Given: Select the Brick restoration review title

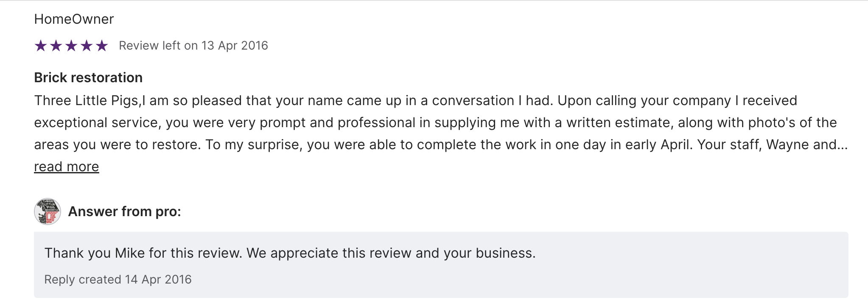Looking at the screenshot, I should (x=88, y=78).
